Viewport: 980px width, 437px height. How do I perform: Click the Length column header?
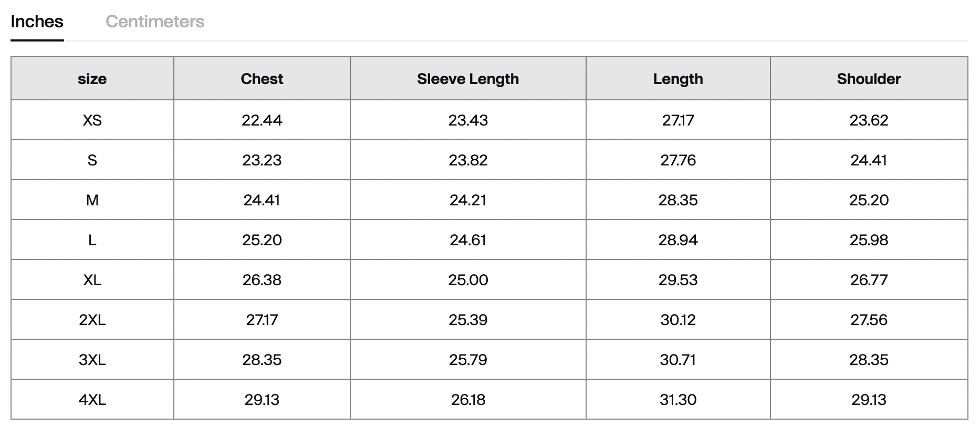tap(677, 79)
